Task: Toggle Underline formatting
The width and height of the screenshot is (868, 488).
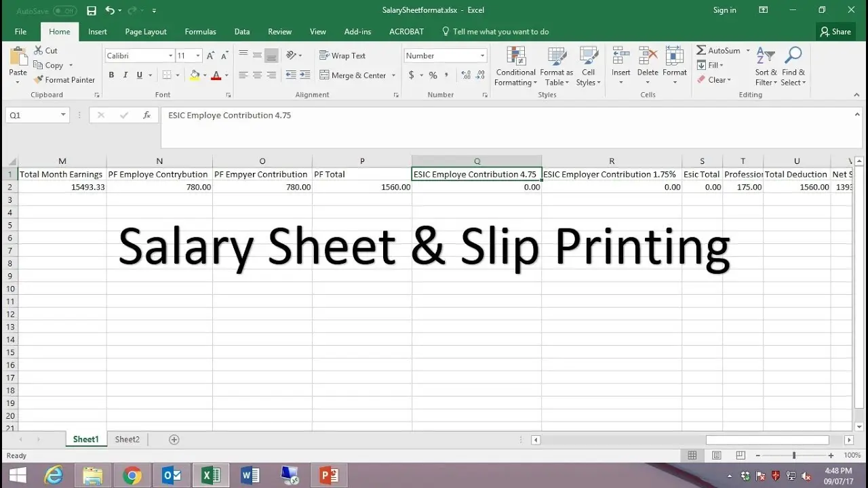Action: coord(140,75)
